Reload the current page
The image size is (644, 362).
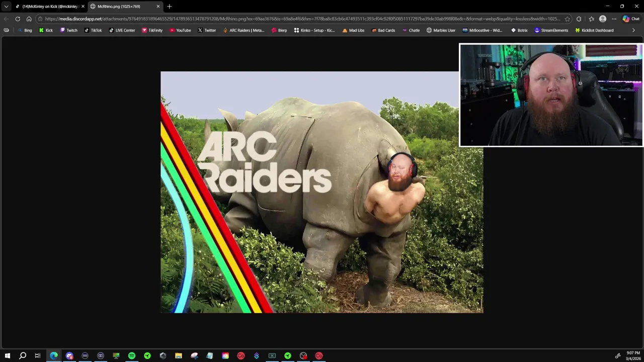(x=18, y=19)
